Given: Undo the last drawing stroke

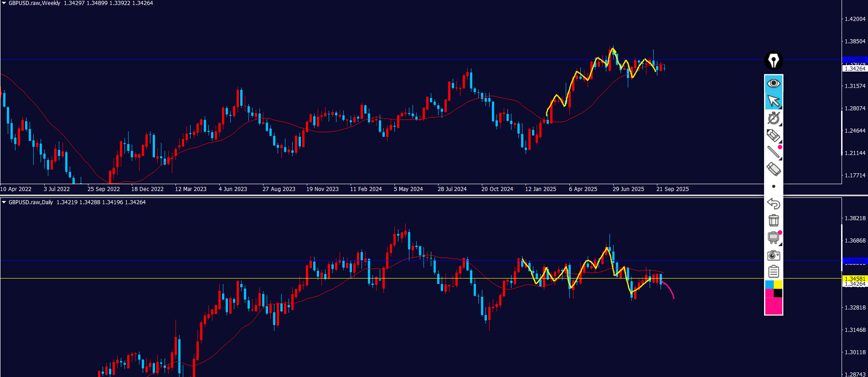Looking at the screenshot, I should (x=773, y=203).
